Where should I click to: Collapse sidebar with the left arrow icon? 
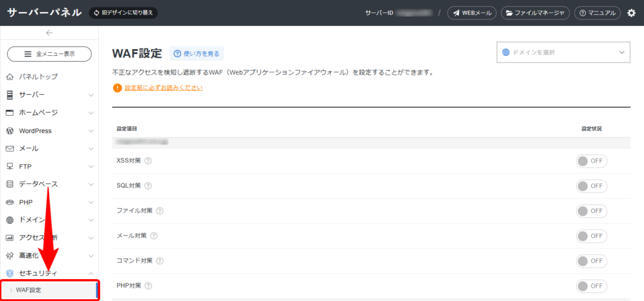pyautogui.click(x=49, y=33)
